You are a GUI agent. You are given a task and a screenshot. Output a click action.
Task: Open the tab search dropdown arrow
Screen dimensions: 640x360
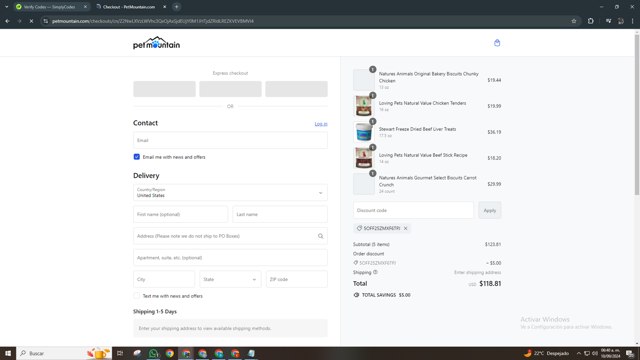(7, 7)
